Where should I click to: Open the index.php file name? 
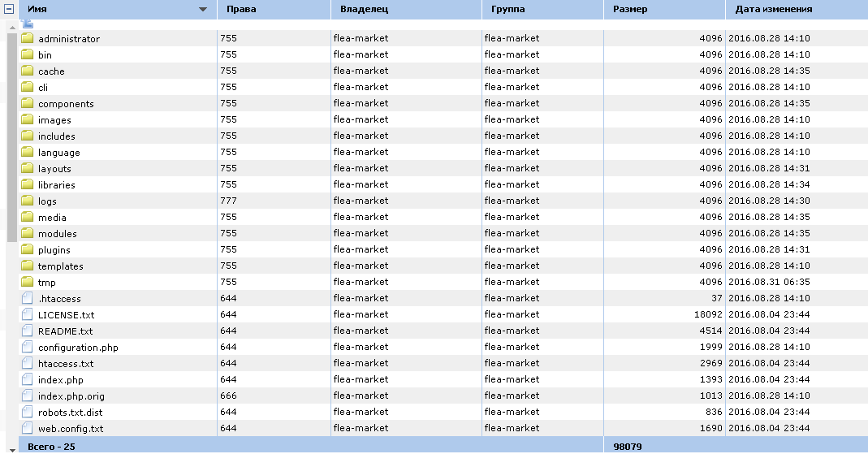(x=60, y=380)
